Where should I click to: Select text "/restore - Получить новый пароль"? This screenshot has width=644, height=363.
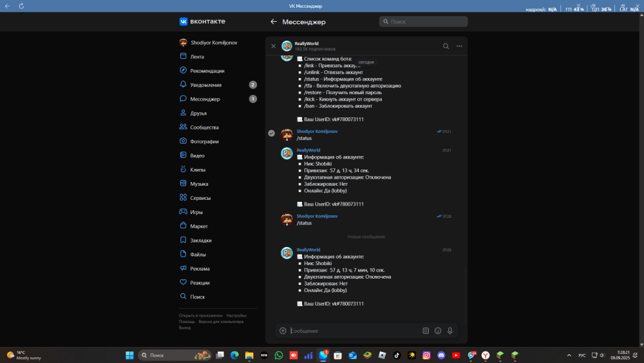point(343,92)
